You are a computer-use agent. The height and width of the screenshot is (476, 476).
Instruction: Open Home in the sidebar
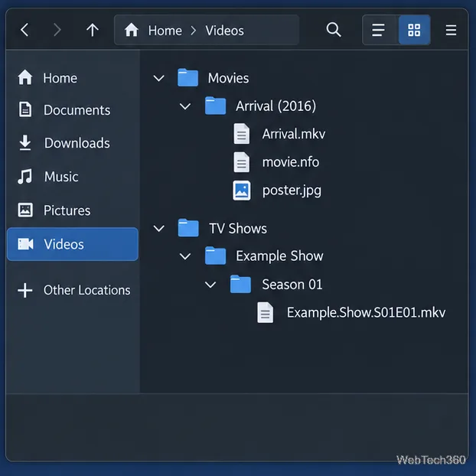click(x=72, y=78)
